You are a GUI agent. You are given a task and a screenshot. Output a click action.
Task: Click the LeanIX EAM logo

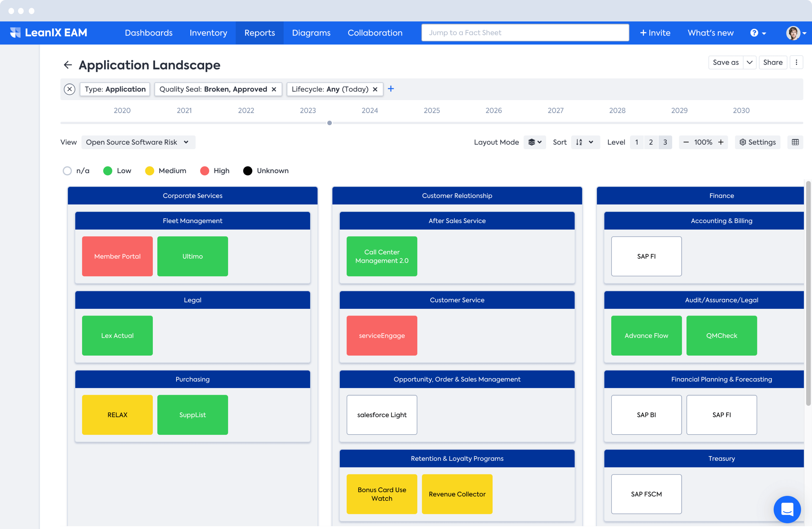48,33
